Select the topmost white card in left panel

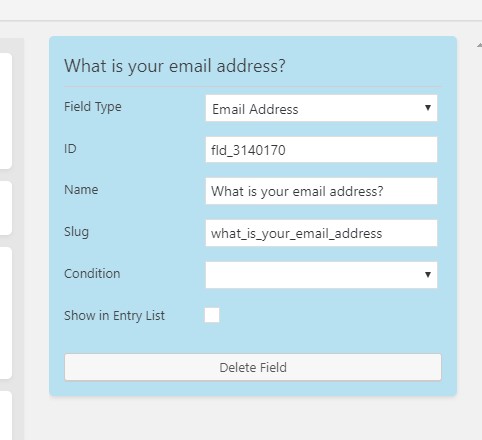pyautogui.click(x=6, y=111)
